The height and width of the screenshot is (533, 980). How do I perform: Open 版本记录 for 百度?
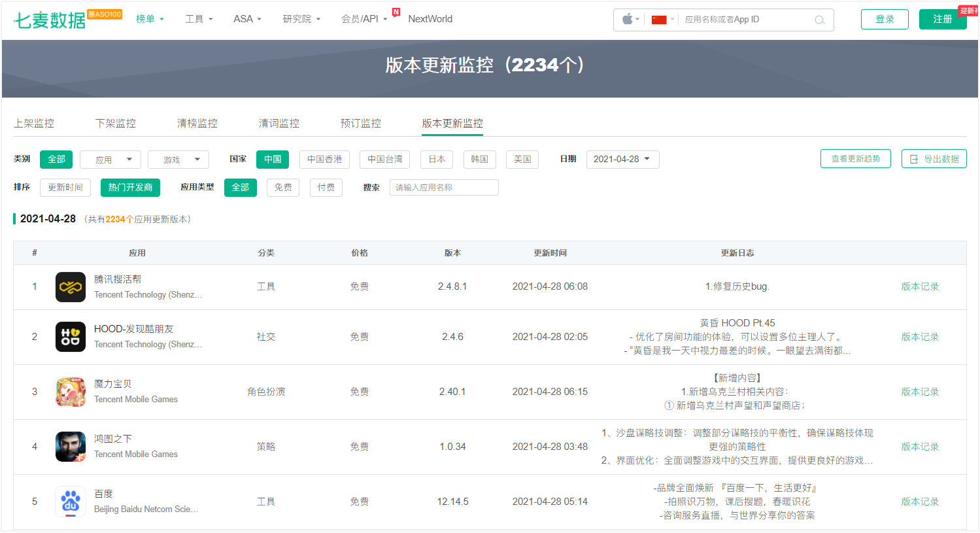pyautogui.click(x=920, y=502)
